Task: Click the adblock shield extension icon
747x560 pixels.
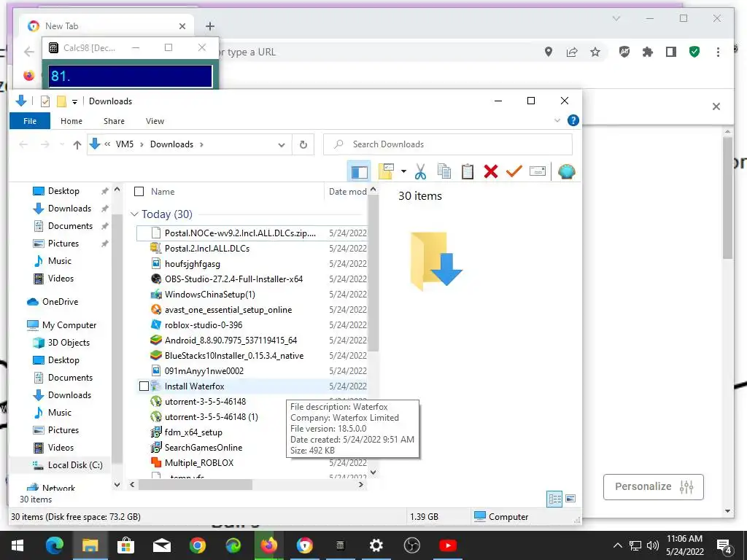Action: click(624, 52)
